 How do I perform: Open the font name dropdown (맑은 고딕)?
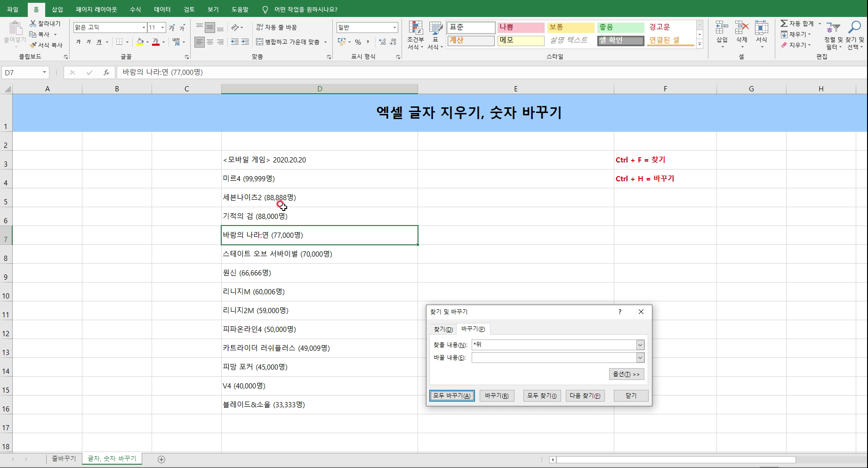(144, 28)
